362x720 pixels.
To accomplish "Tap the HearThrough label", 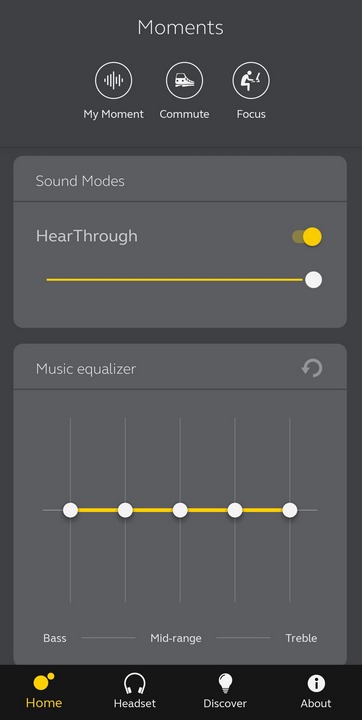I will (87, 236).
